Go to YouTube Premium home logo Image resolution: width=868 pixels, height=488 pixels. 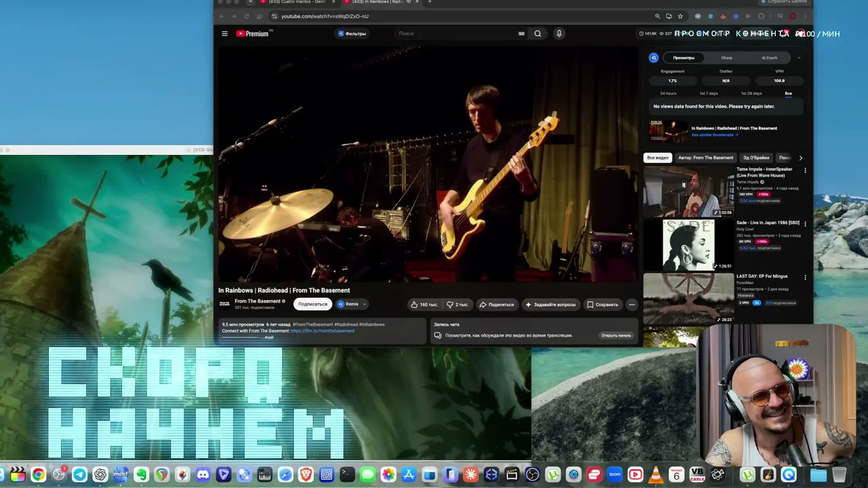(x=252, y=33)
